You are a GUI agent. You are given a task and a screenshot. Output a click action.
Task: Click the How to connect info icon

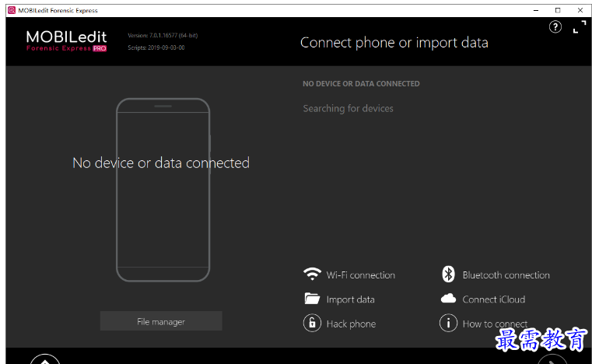point(448,324)
